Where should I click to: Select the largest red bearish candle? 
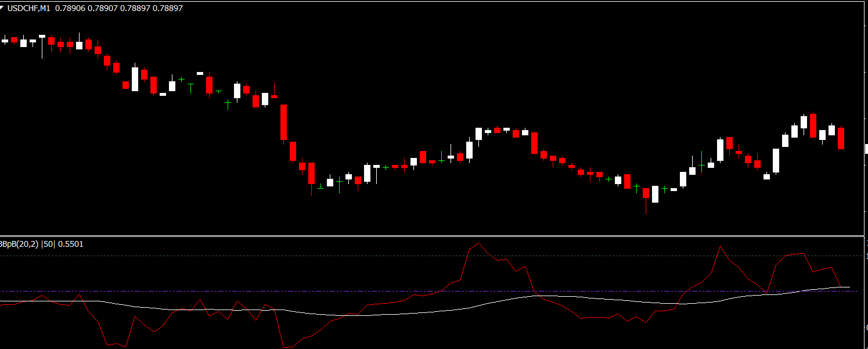click(283, 123)
